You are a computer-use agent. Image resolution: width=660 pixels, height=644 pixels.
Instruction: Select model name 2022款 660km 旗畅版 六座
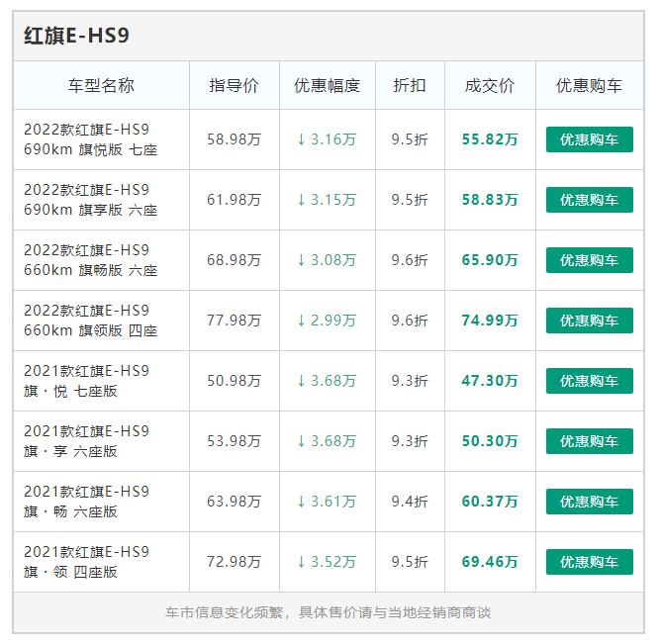(x=90, y=260)
